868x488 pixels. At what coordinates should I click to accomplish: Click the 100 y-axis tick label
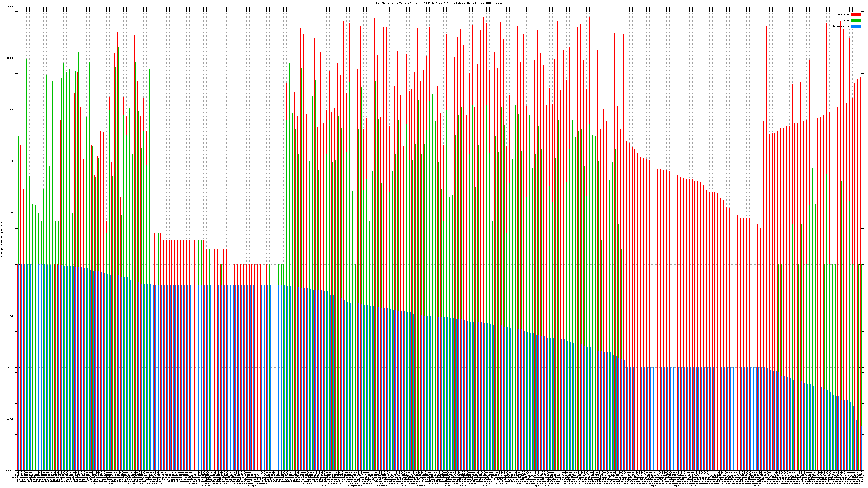pyautogui.click(x=12, y=161)
